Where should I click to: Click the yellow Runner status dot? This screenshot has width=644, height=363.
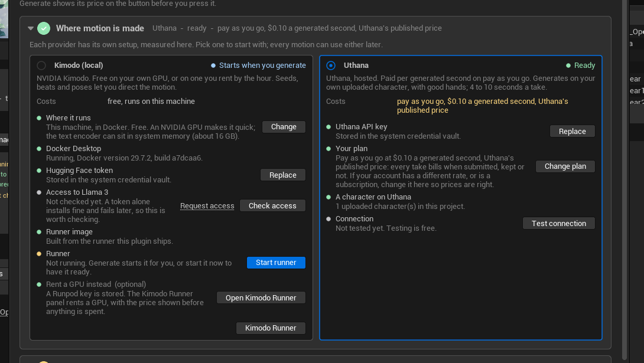coord(39,254)
